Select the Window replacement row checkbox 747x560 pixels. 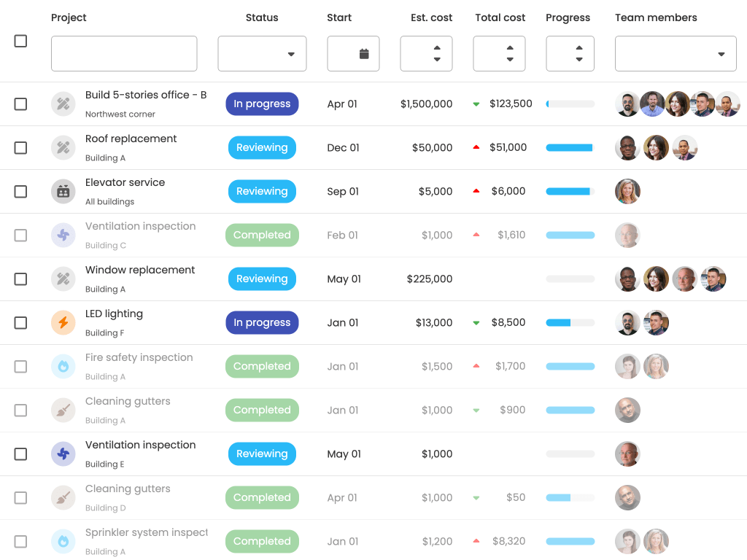[20, 279]
